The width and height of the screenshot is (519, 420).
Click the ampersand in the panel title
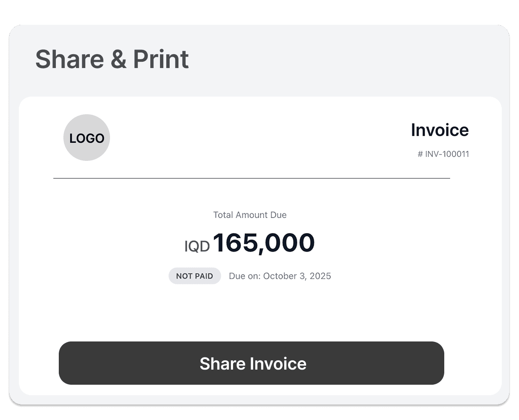[118, 59]
